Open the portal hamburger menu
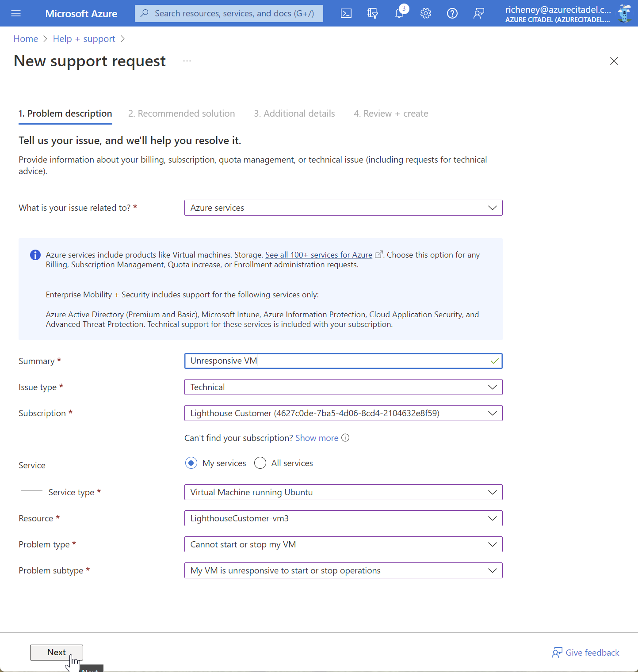The width and height of the screenshot is (638, 672). 16,13
